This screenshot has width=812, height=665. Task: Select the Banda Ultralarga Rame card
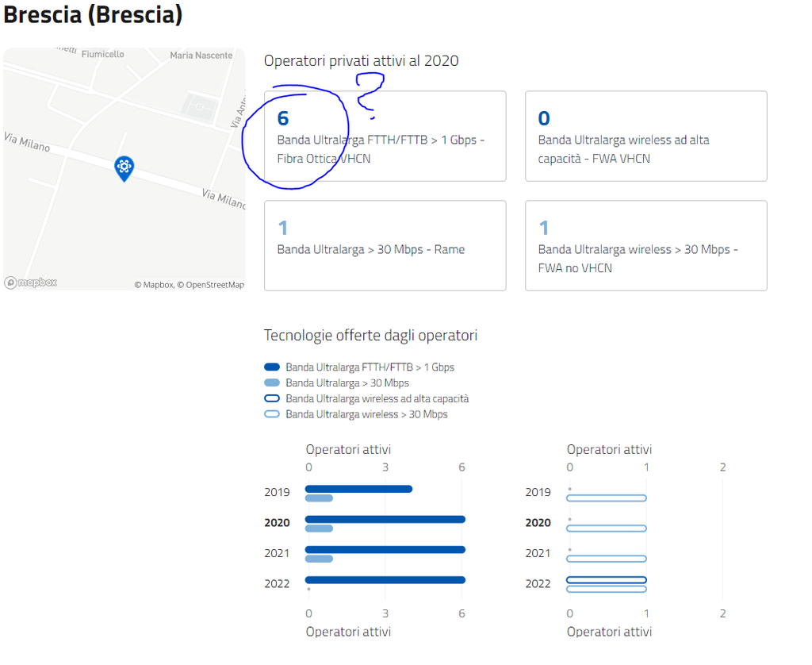point(385,245)
